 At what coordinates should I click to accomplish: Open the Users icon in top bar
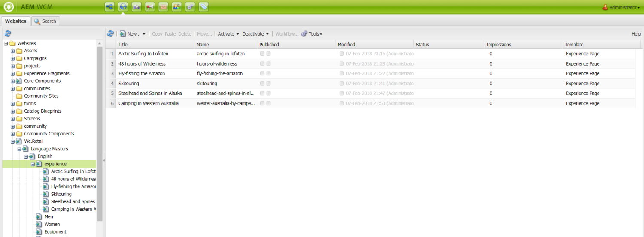pos(176,7)
